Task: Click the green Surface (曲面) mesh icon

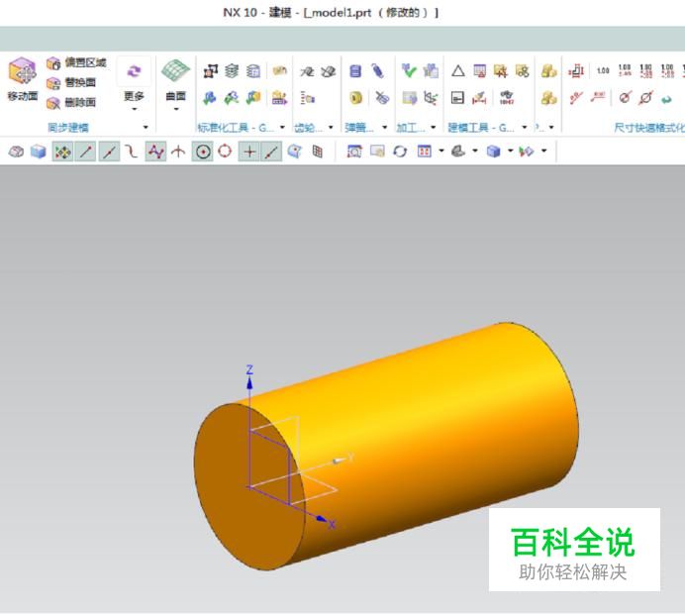Action: point(175,70)
